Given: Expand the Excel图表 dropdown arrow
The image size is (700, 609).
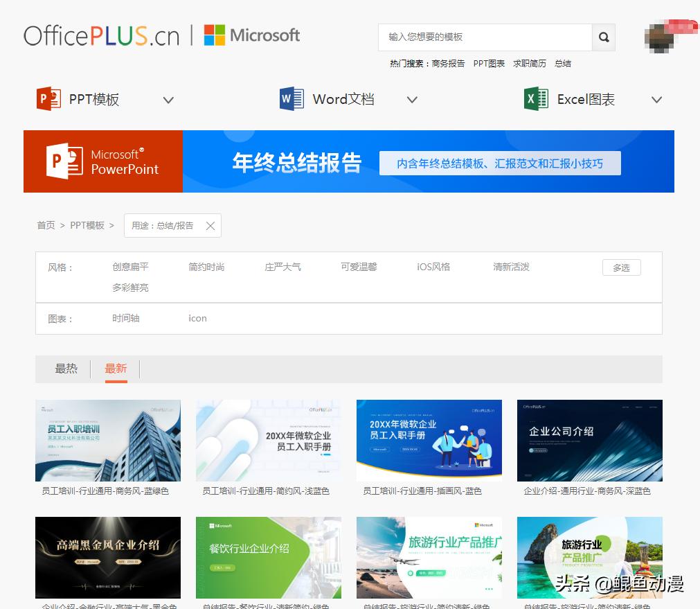Looking at the screenshot, I should 656,100.
